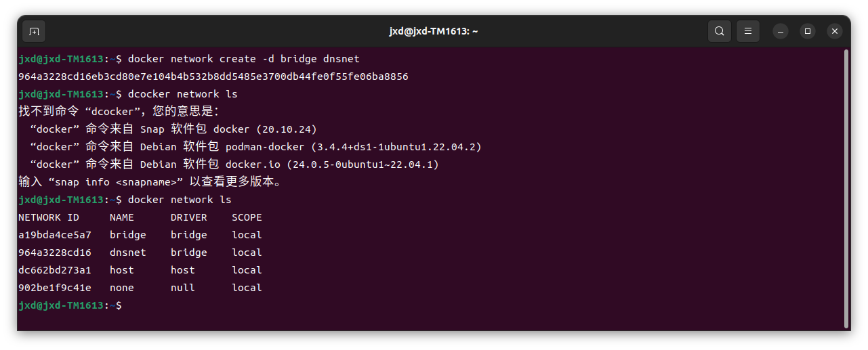Image resolution: width=868 pixels, height=350 pixels.
Task: Click the network ID a19bda4ce5a7
Action: point(55,235)
